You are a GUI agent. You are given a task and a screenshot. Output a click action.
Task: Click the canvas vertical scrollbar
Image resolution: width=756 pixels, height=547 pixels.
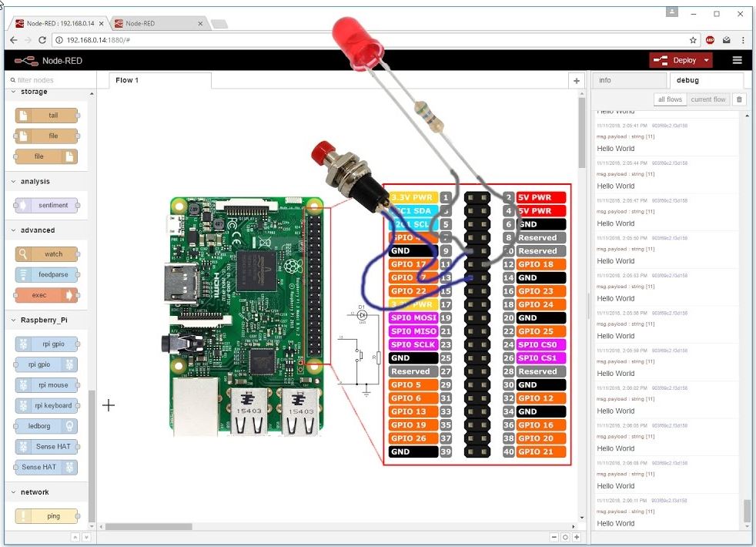click(x=581, y=133)
